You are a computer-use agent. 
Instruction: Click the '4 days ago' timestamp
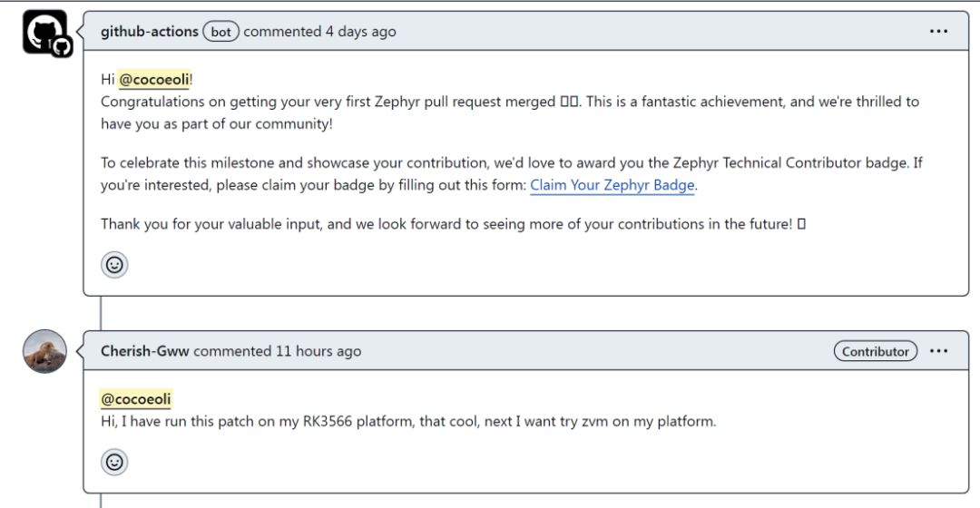pos(360,31)
